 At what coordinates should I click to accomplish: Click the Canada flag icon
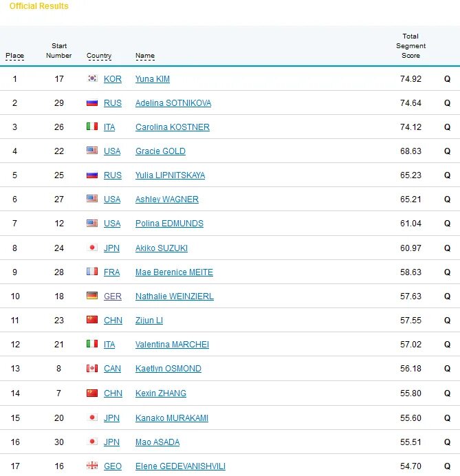[92, 368]
